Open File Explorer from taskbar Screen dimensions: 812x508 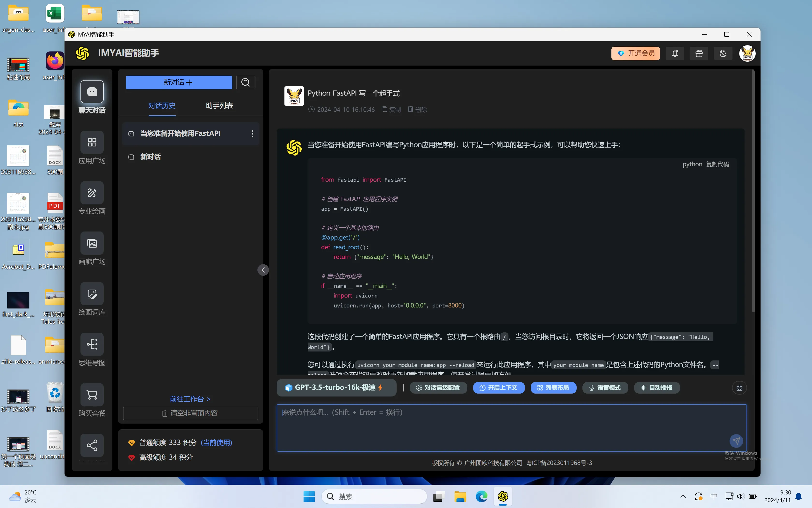click(x=460, y=497)
